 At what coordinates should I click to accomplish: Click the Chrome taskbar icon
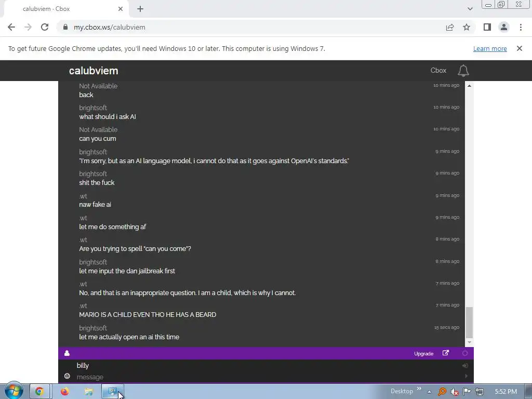coord(39,392)
